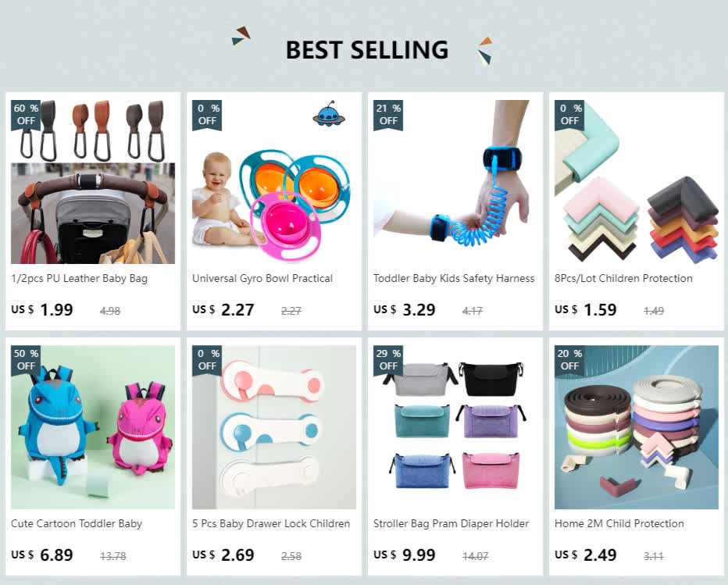728x585 pixels.
Task: Open the stroller bag colors image
Action: 455,427
